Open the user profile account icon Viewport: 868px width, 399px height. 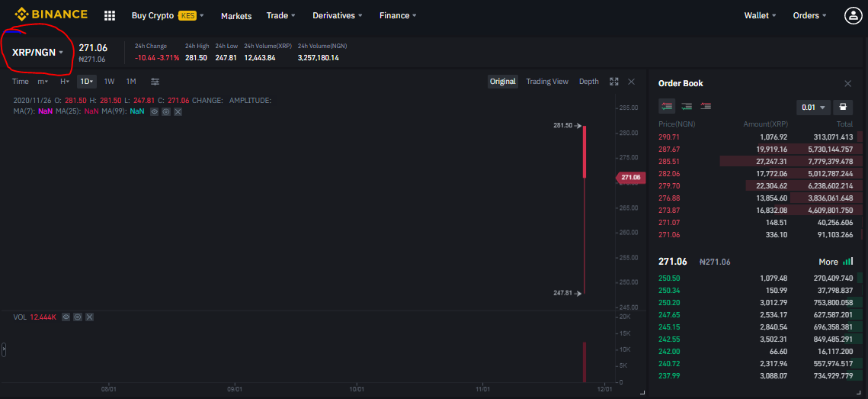(x=851, y=15)
